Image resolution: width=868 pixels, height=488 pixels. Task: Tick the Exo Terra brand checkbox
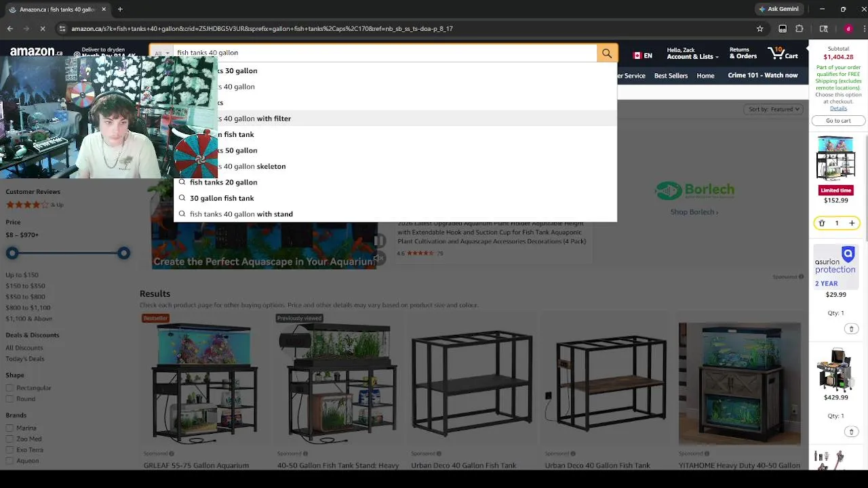(9, 449)
